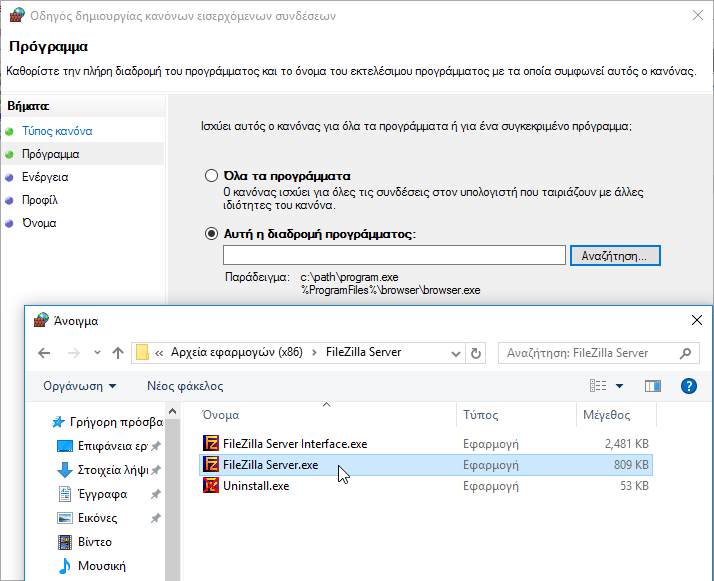Close the Άνοιγμα dialog
The image size is (714, 581).
pyautogui.click(x=697, y=320)
